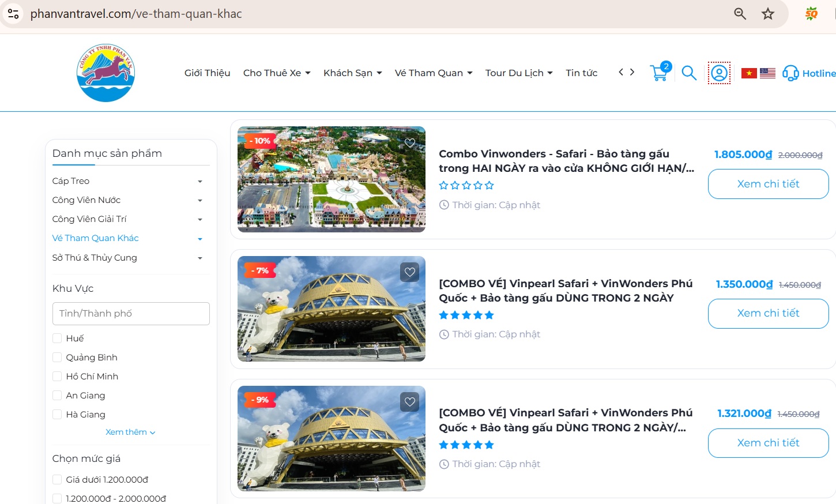Switch to English with US flag
The width and height of the screenshot is (836, 504).
point(767,73)
